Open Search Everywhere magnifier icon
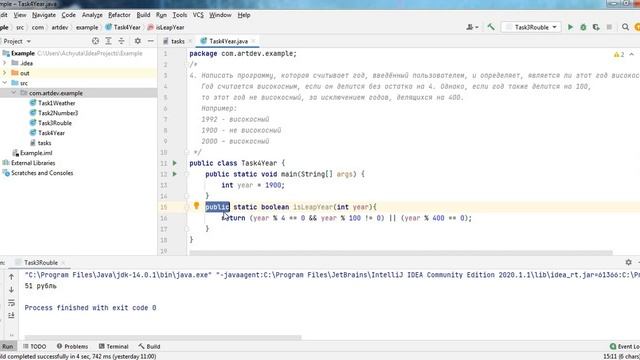The height and width of the screenshot is (360, 640). (625, 27)
